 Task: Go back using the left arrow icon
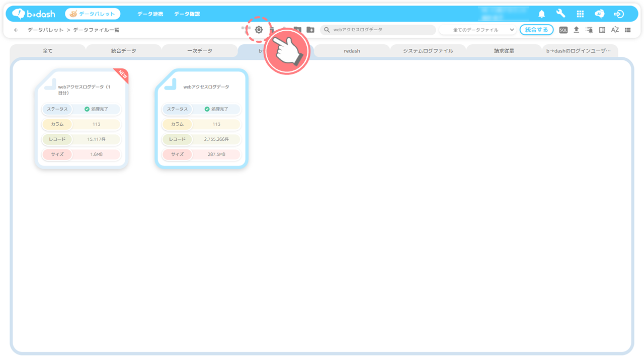[16, 30]
